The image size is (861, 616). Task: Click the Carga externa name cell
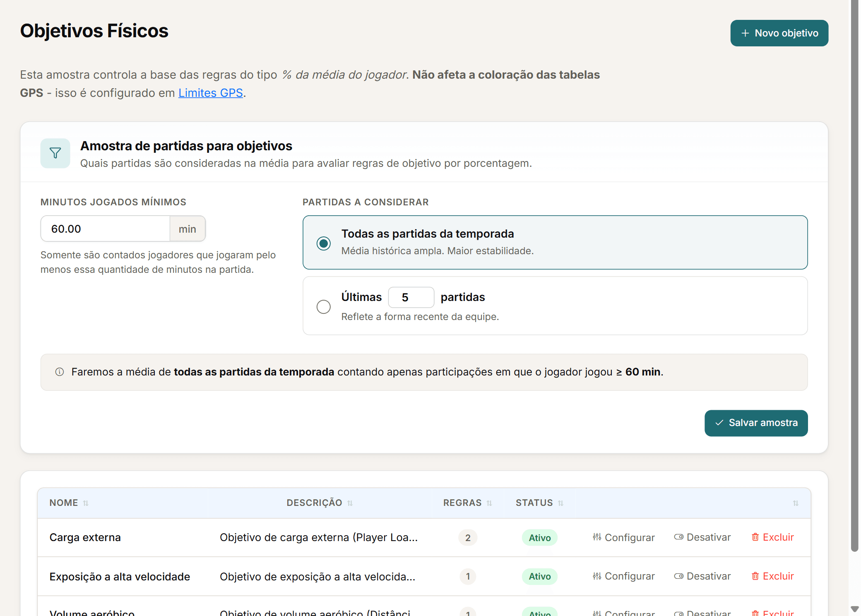click(85, 537)
